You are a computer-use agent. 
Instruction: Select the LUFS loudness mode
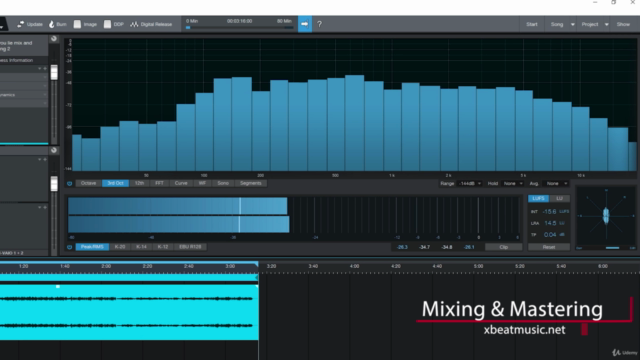[x=538, y=198]
